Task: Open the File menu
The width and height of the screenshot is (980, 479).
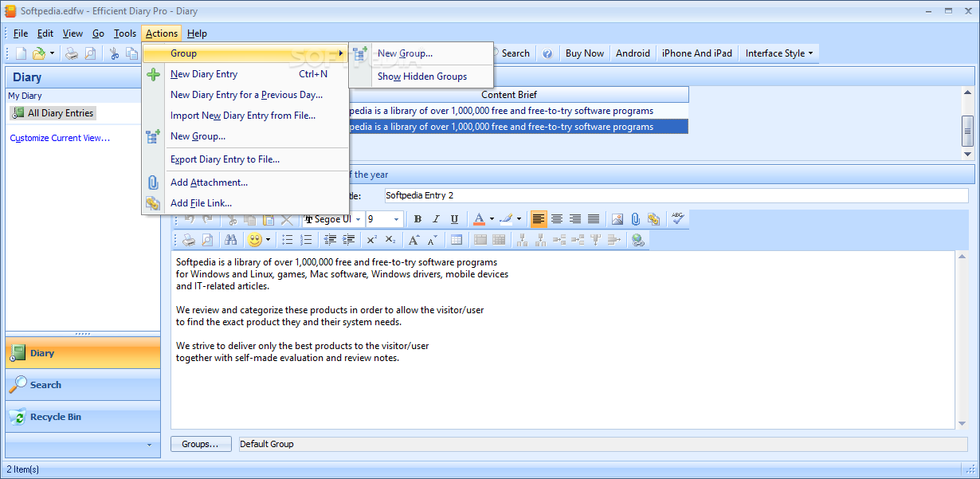Action: (21, 33)
